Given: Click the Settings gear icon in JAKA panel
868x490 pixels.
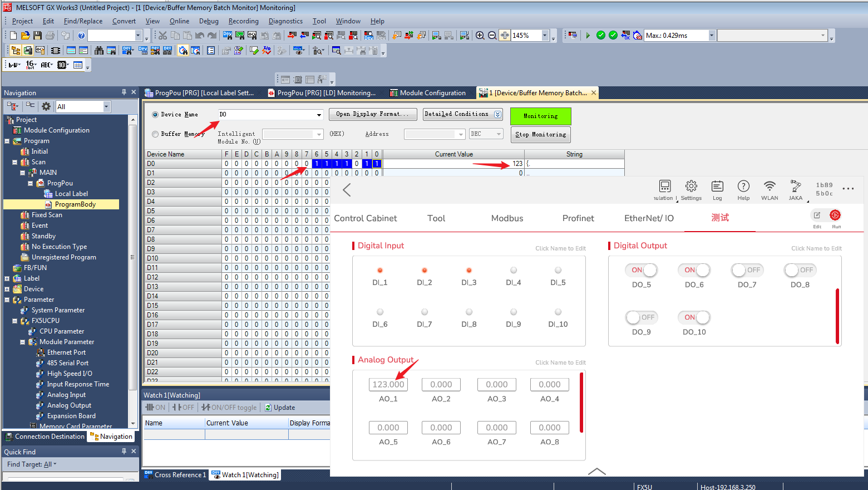Looking at the screenshot, I should pos(691,187).
